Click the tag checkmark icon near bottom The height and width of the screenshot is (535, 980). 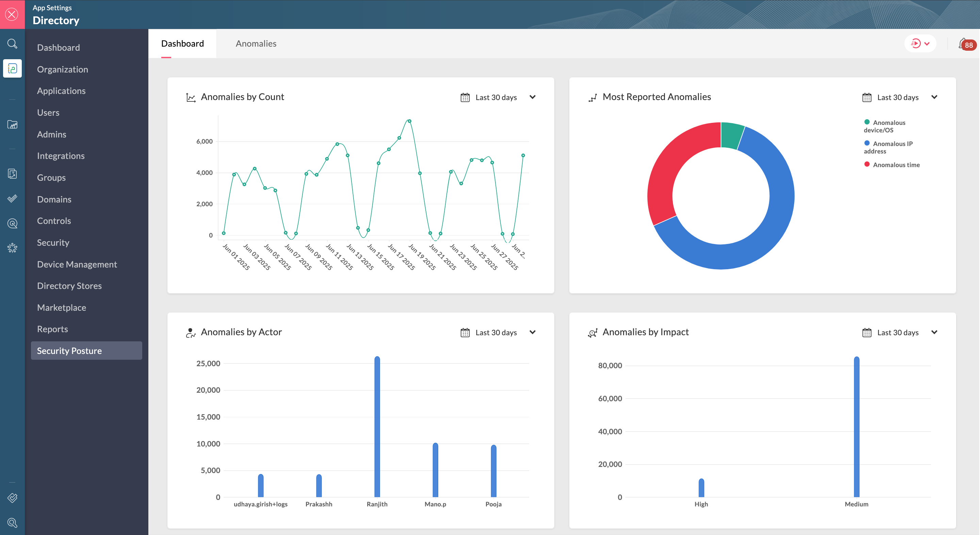coord(12,498)
